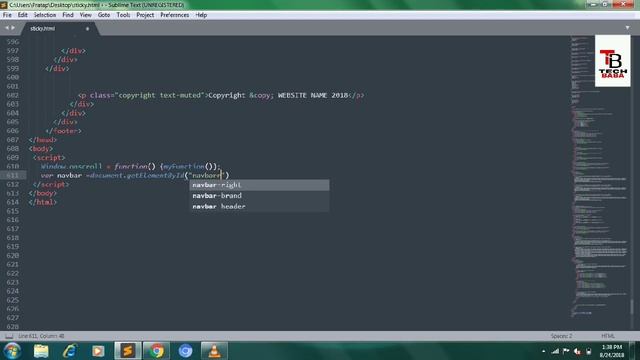The height and width of the screenshot is (360, 640).
Task: Click the Sublime Text title bar icon
Action: tap(4, 5)
